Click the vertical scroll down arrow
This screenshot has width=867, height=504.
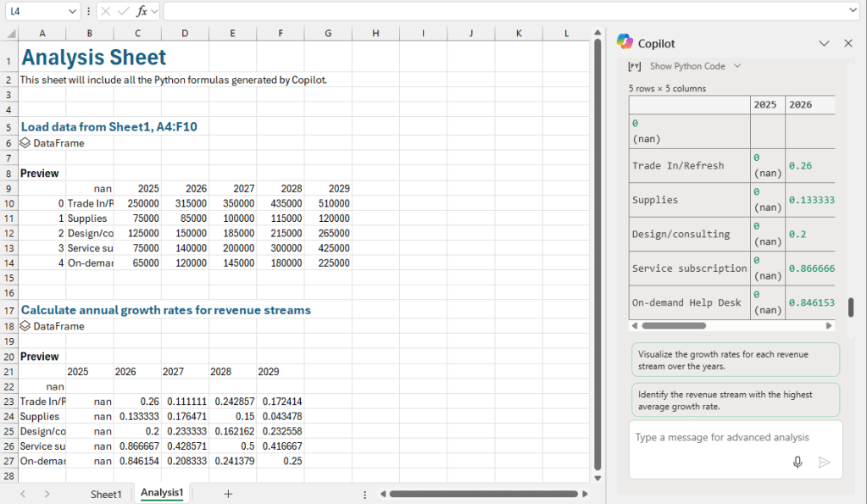tap(597, 479)
